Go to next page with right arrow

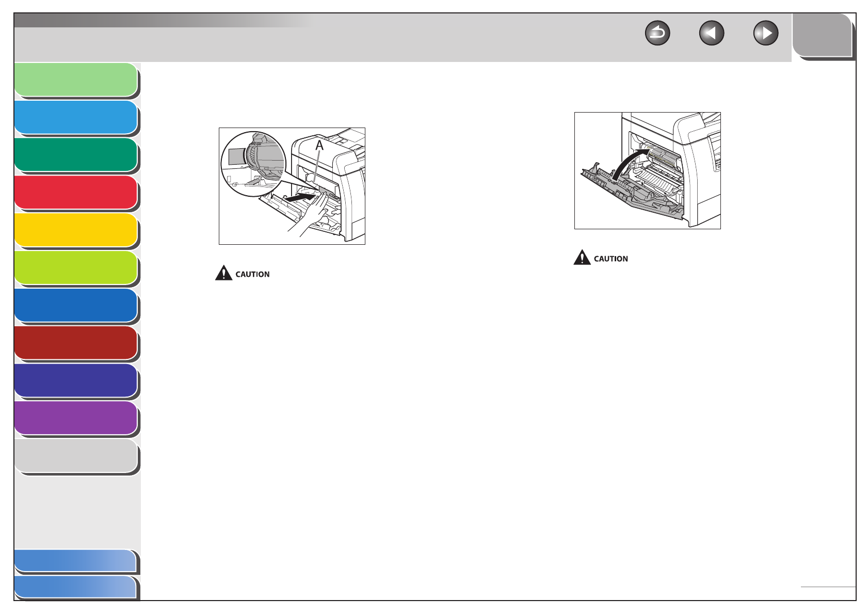tap(766, 34)
